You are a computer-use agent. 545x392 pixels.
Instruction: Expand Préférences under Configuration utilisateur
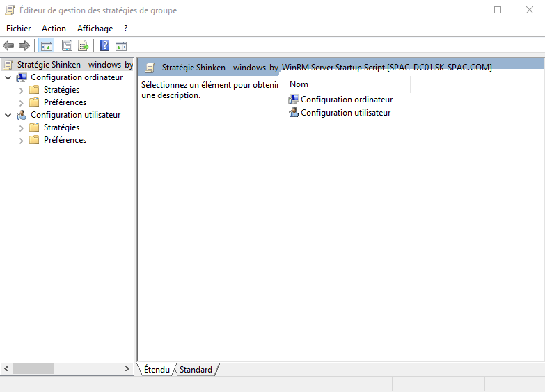click(x=22, y=140)
